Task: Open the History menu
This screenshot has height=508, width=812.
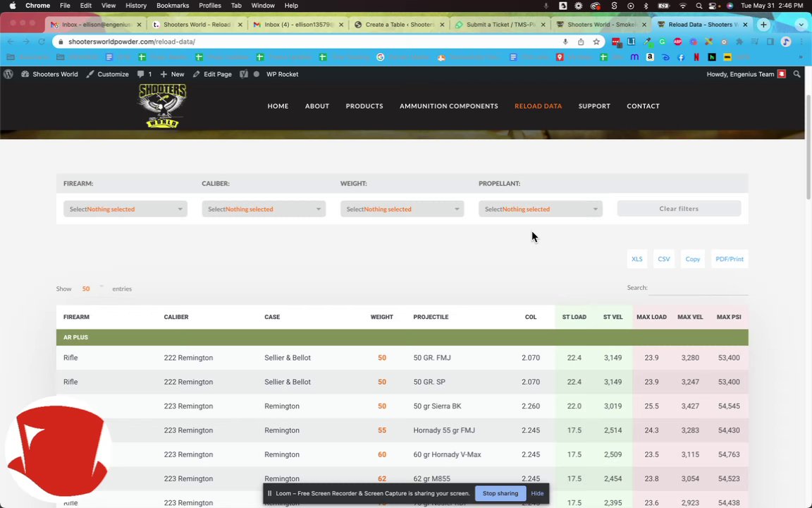Action: point(135,6)
